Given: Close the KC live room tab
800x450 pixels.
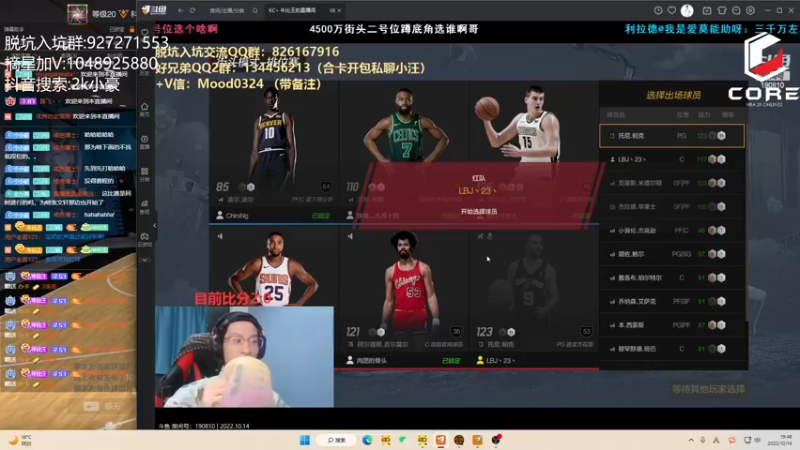Looking at the screenshot, I should 339,10.
